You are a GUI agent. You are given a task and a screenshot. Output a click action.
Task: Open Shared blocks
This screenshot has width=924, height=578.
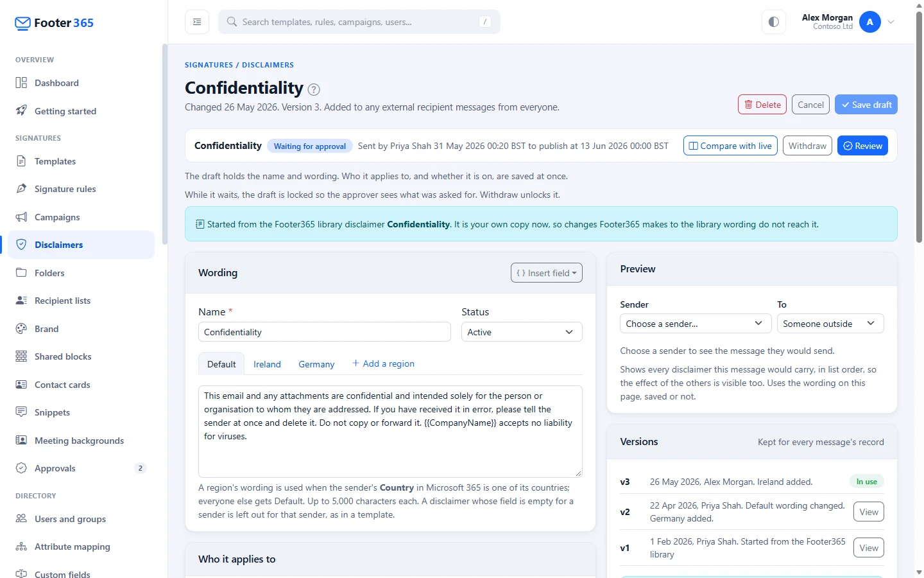pos(81,356)
